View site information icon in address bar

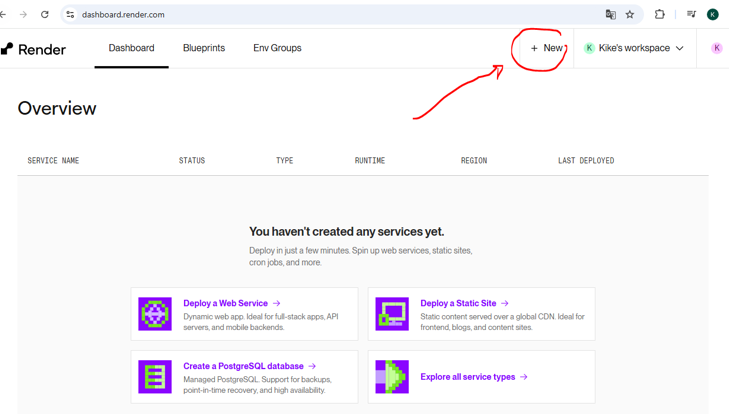70,15
